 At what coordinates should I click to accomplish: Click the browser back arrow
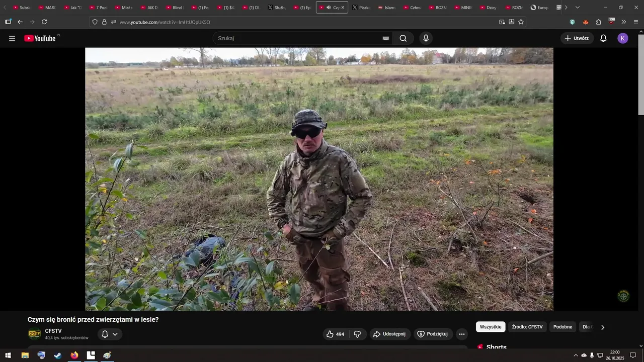[x=20, y=22]
